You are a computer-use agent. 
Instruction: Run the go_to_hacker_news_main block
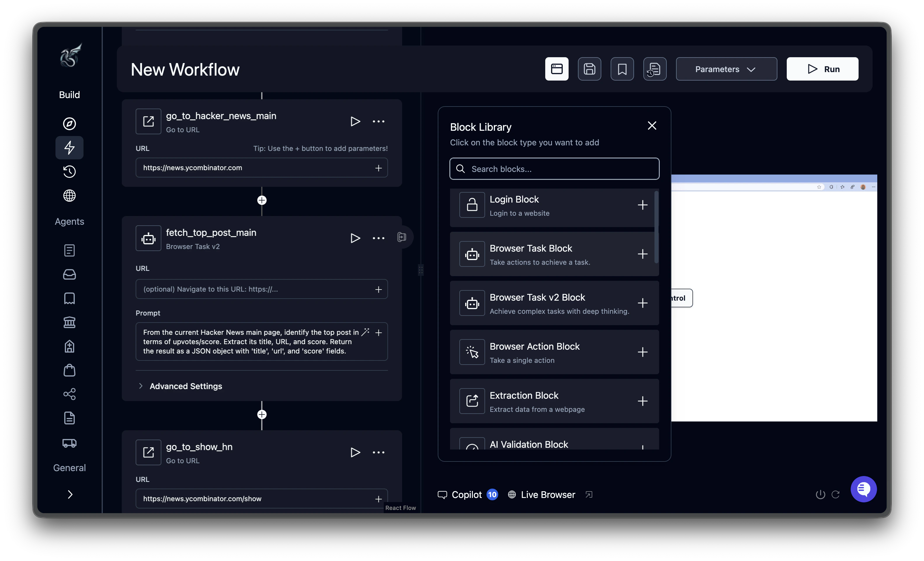pyautogui.click(x=355, y=121)
